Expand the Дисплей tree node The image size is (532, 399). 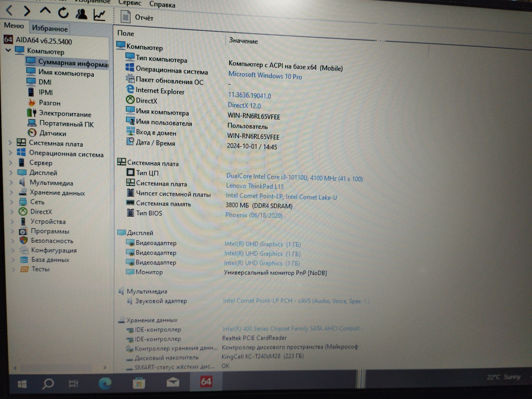11,173
